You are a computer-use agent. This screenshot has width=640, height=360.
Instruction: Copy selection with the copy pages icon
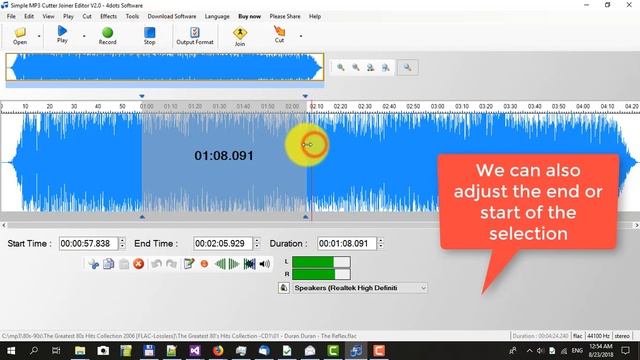(x=109, y=264)
